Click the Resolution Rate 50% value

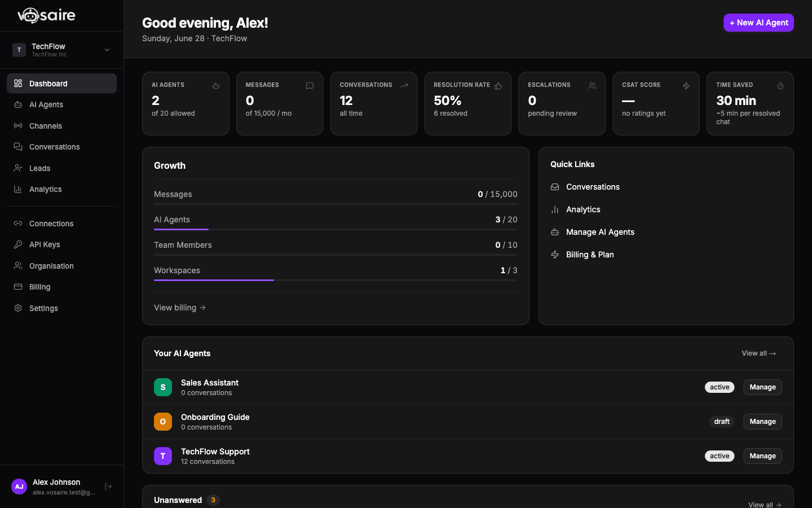[x=448, y=100]
